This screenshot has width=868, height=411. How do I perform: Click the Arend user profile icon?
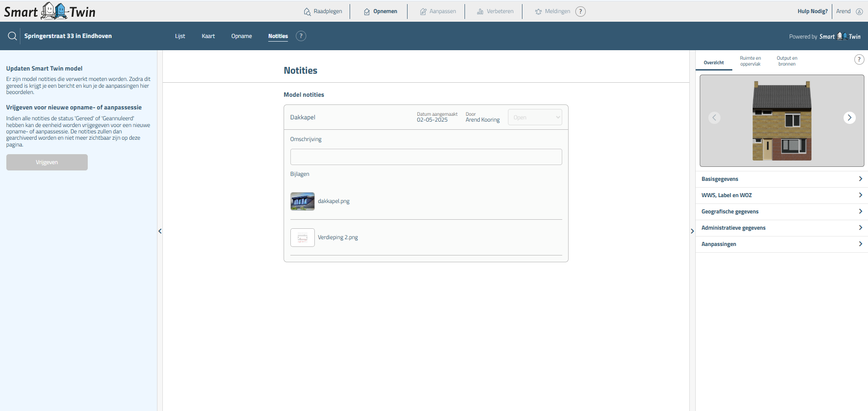tap(859, 12)
